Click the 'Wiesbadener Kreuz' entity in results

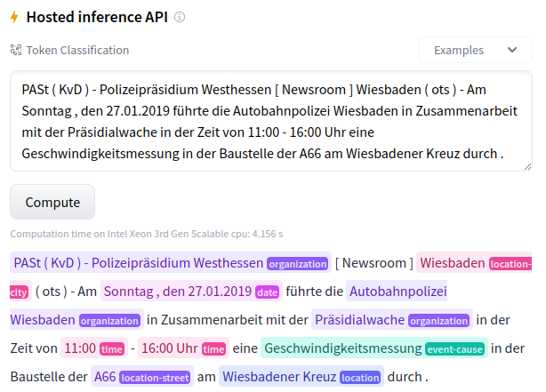(279, 377)
